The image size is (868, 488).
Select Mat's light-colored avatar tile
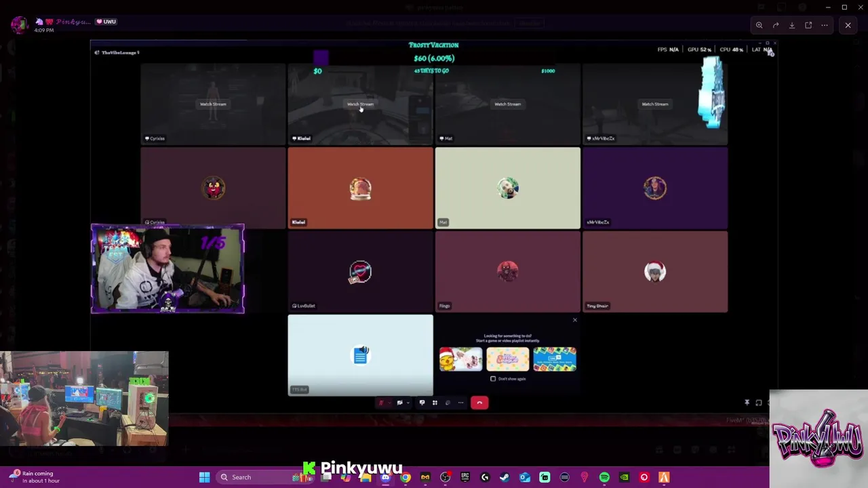pyautogui.click(x=507, y=188)
